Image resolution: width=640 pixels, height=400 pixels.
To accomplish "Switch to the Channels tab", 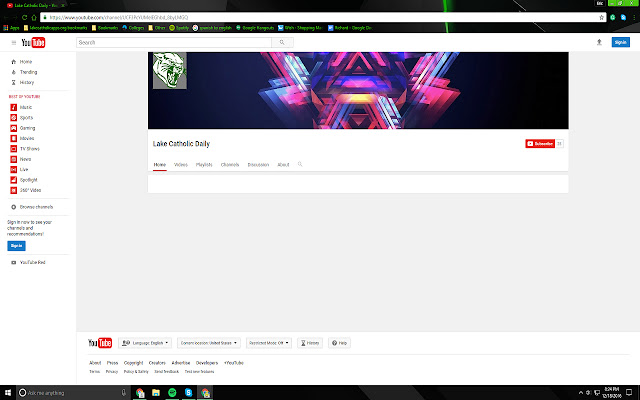I will pos(230,165).
